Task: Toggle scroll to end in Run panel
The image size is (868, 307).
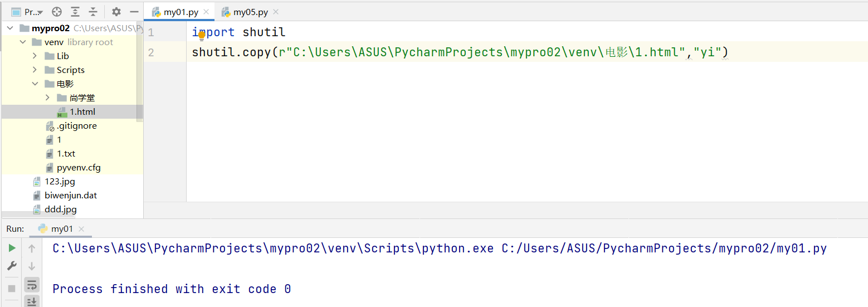Action: 32,301
